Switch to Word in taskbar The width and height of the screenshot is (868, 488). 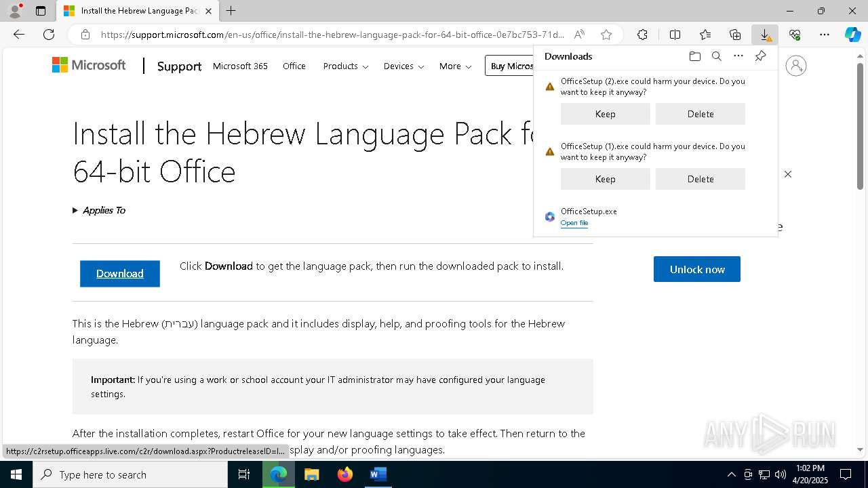pos(378,474)
